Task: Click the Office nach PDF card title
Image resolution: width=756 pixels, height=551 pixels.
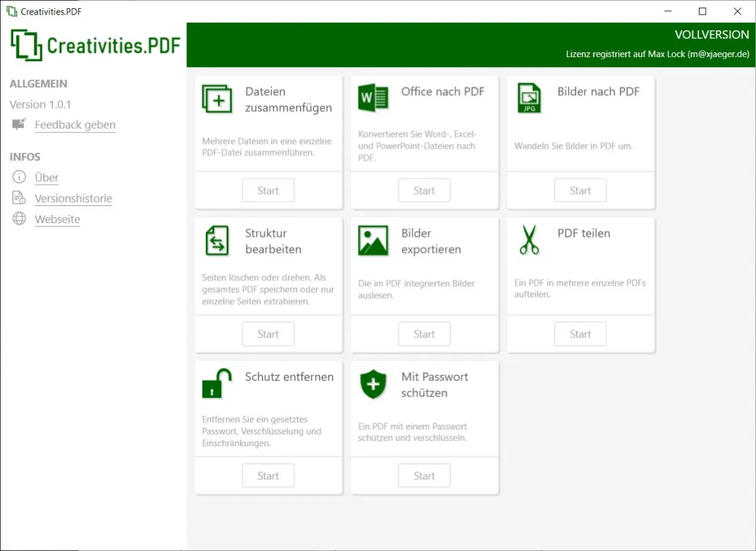Action: click(443, 91)
